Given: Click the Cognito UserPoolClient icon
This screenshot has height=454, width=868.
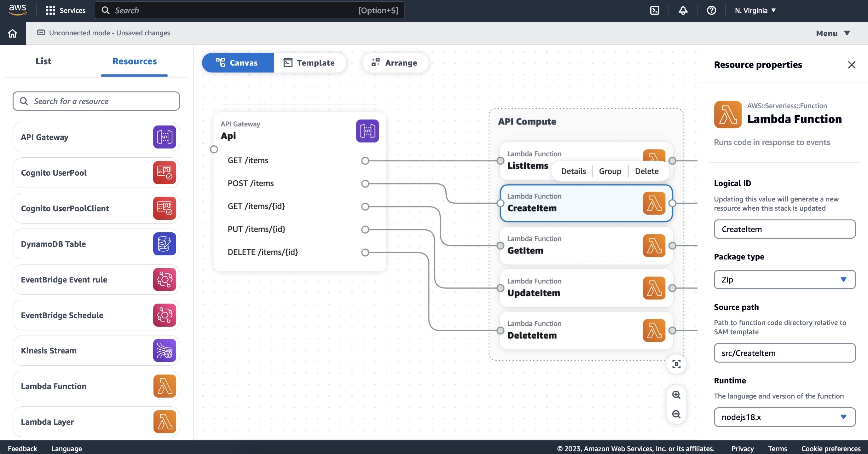Looking at the screenshot, I should 165,208.
